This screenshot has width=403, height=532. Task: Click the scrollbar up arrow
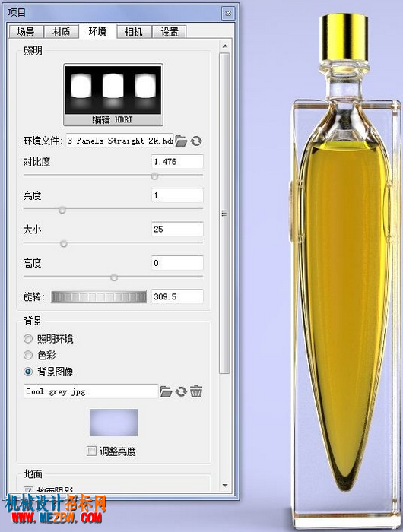click(x=225, y=46)
